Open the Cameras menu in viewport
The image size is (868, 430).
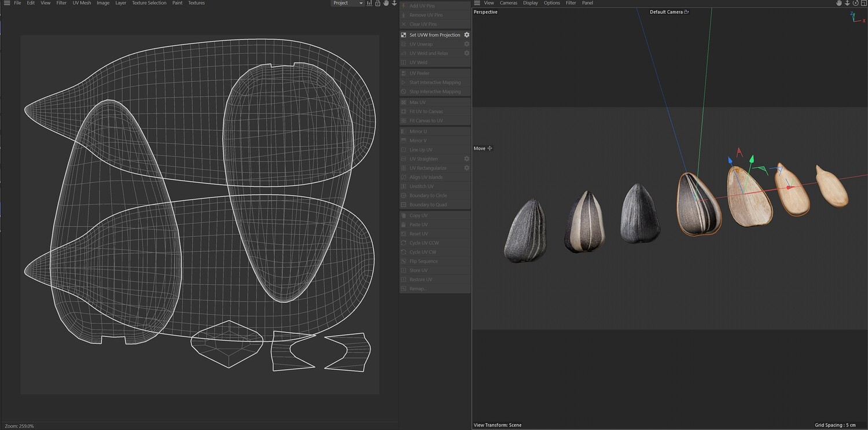point(509,3)
